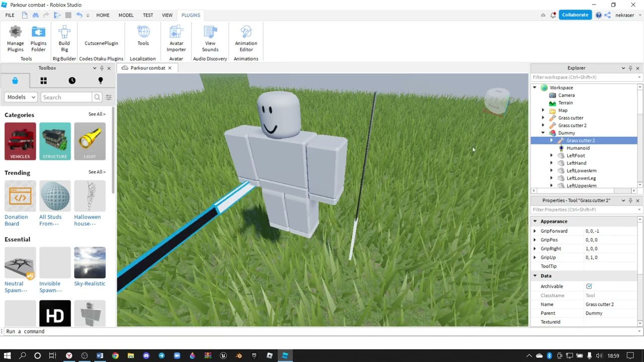This screenshot has height=362, width=644.
Task: Click Windows Start button
Action: [x=8, y=355]
